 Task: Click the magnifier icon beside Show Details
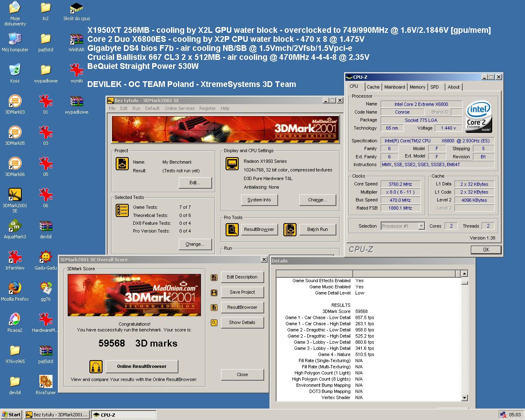pyautogui.click(x=214, y=323)
